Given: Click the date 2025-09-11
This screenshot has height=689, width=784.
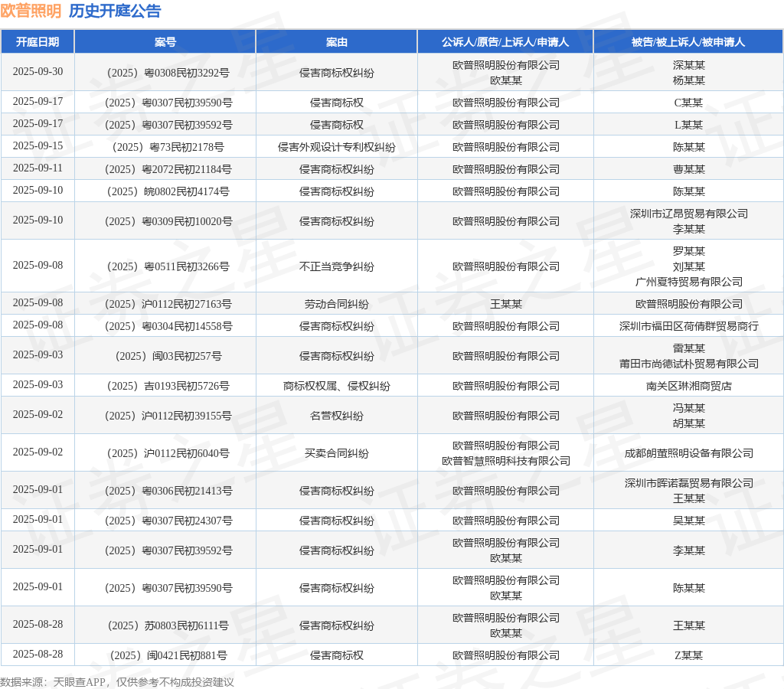Looking at the screenshot, I should [x=38, y=168].
